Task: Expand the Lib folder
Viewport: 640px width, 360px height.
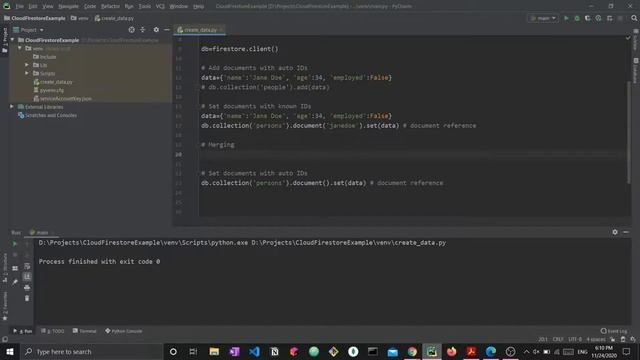Action: point(27,65)
